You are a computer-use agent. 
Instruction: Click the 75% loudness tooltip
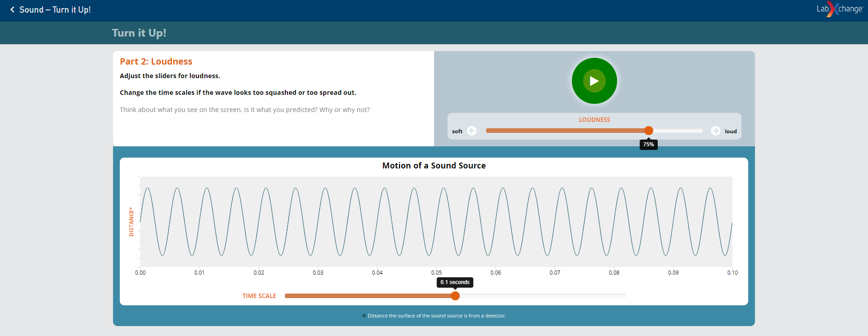648,145
